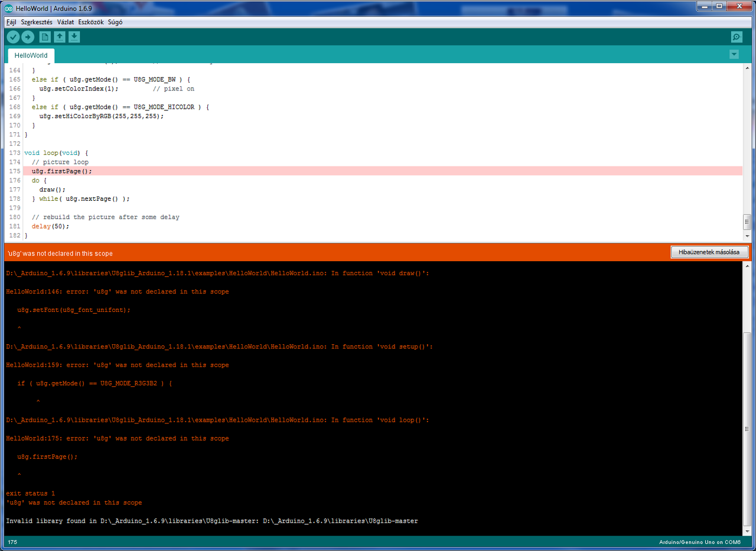756x551 pixels.
Task: Open the Eszközök menu
Action: (x=91, y=22)
